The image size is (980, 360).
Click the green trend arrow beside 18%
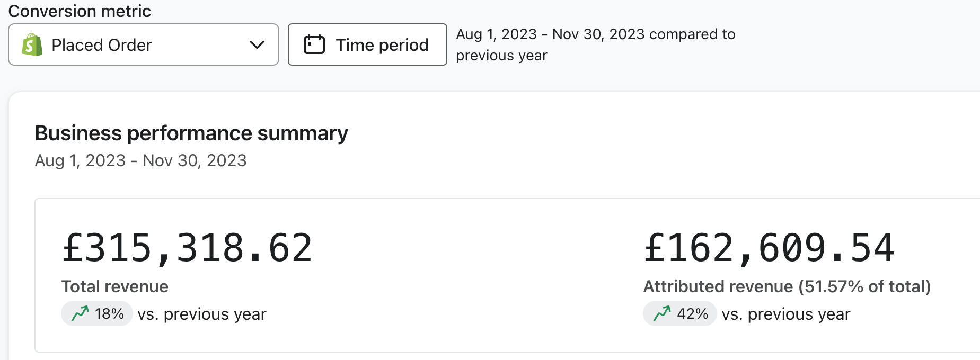point(80,313)
